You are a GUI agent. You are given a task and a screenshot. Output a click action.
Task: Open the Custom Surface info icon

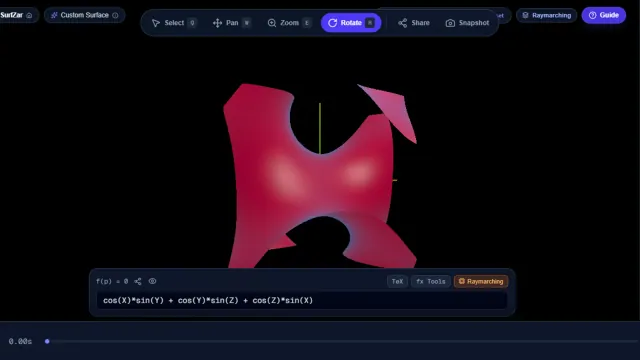coord(116,16)
